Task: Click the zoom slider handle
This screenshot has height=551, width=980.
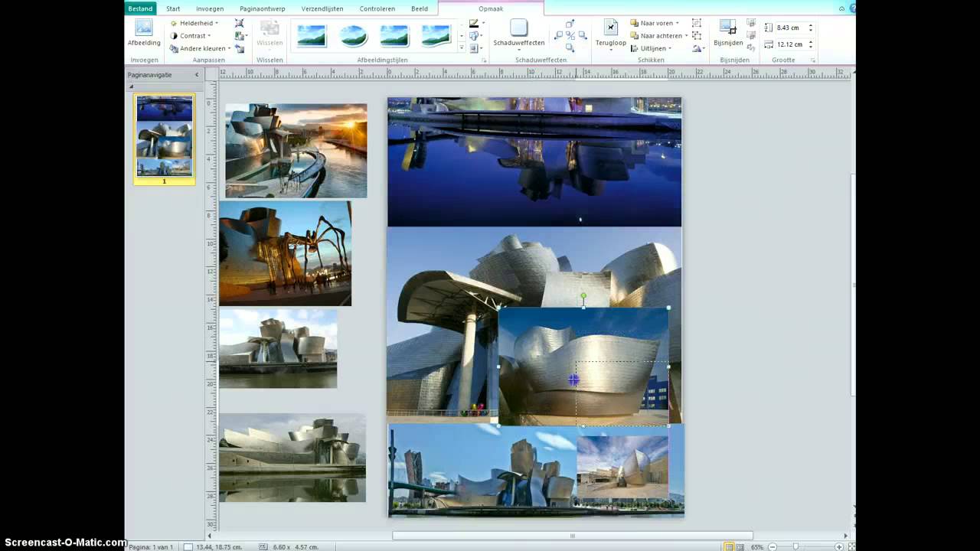Action: coord(796,547)
